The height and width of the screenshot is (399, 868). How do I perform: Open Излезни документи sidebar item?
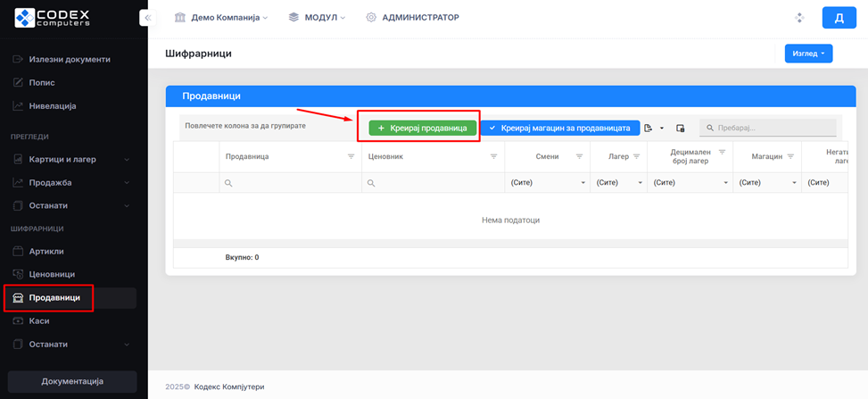click(x=70, y=59)
